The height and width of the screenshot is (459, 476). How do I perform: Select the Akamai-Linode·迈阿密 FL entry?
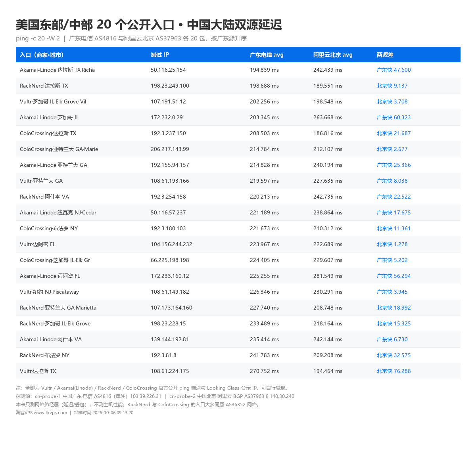coord(50,276)
